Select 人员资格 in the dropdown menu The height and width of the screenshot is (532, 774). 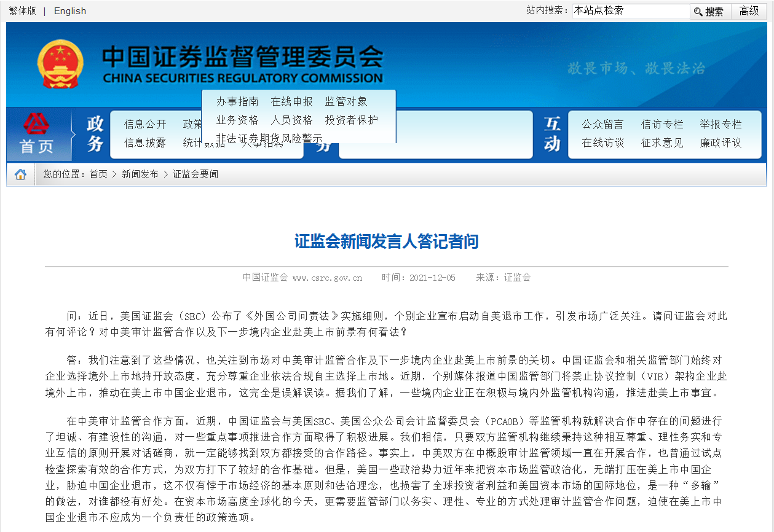pyautogui.click(x=292, y=120)
